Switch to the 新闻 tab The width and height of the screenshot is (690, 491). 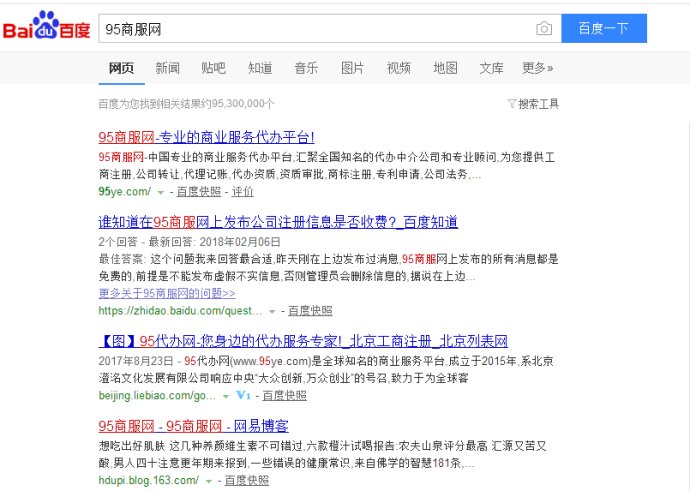(167, 68)
